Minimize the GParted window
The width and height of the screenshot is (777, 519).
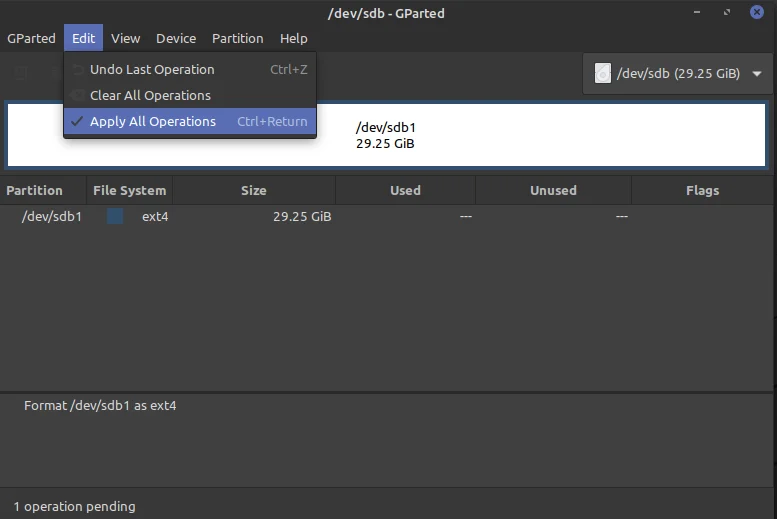tap(697, 12)
